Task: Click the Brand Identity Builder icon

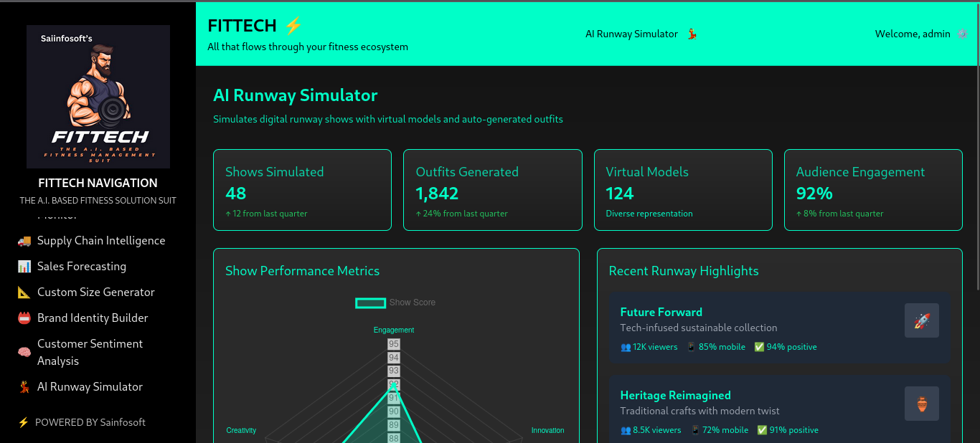Action: pos(24,318)
